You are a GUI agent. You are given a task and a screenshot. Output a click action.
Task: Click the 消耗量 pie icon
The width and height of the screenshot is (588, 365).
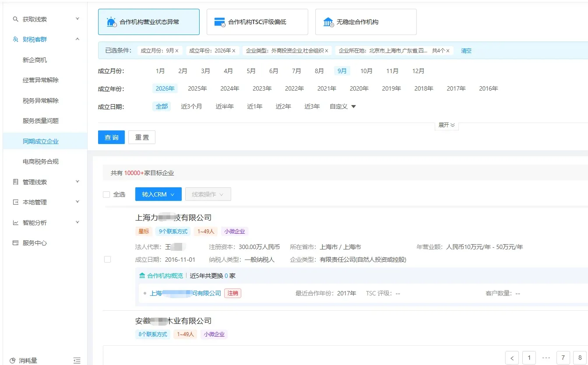(13, 361)
